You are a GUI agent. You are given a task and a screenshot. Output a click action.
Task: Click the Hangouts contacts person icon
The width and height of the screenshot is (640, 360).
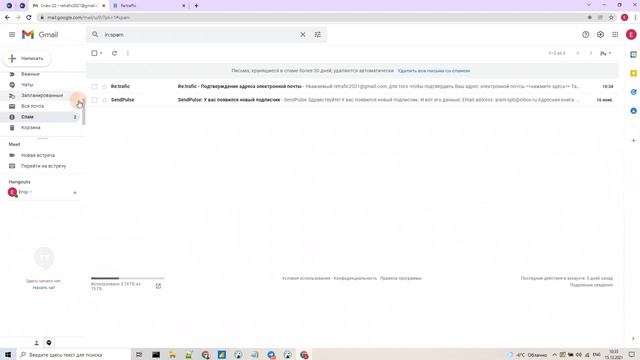(x=36, y=343)
